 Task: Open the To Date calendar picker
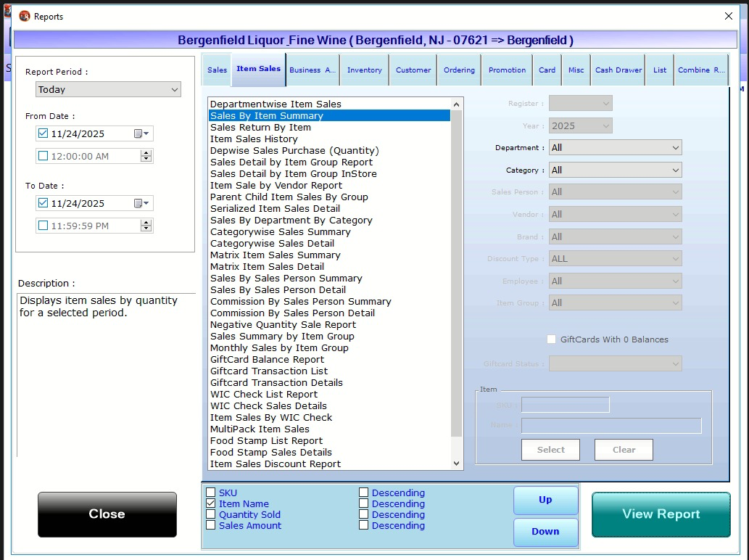click(141, 204)
